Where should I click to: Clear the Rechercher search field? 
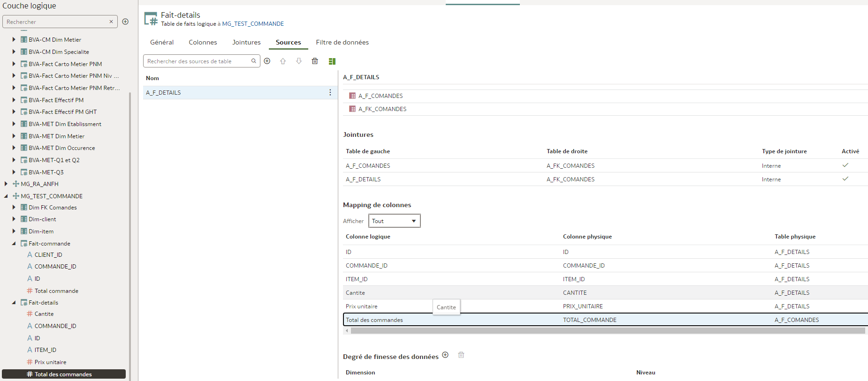click(111, 22)
